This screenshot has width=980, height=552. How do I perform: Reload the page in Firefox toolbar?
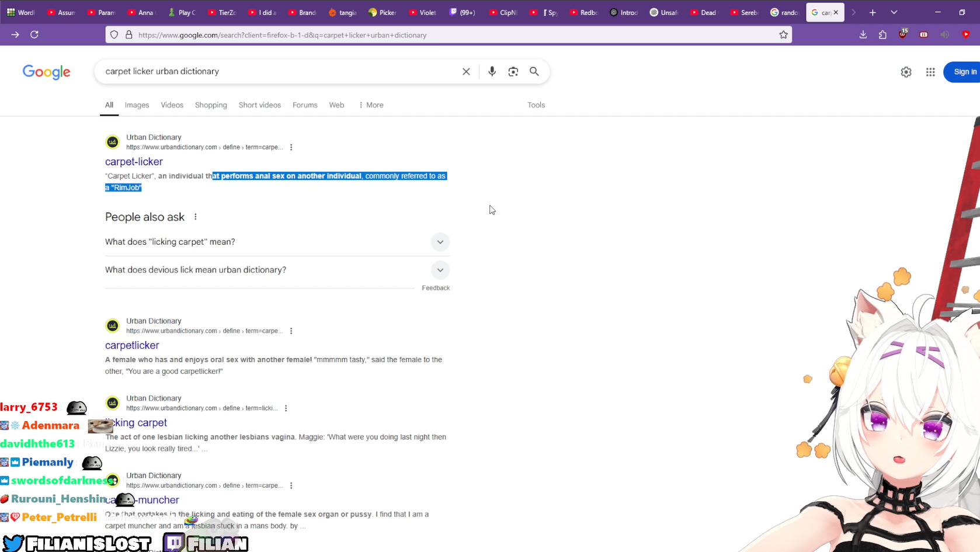coord(34,35)
